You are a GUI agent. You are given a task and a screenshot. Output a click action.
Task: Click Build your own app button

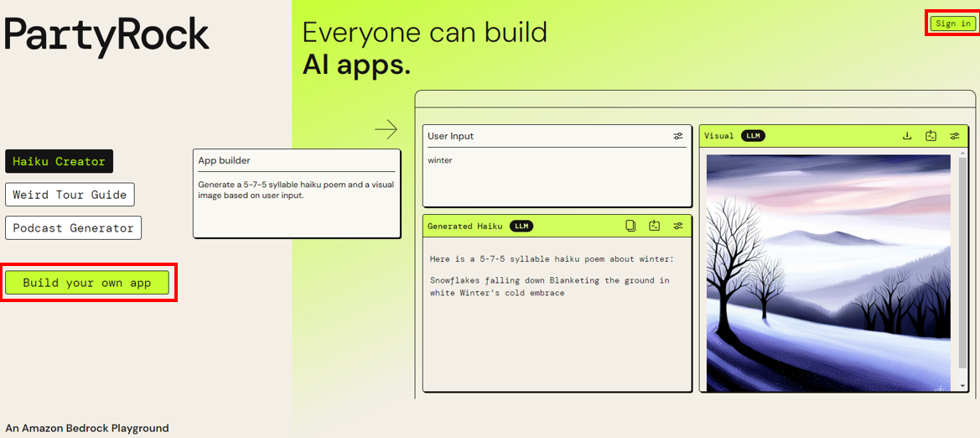87,283
